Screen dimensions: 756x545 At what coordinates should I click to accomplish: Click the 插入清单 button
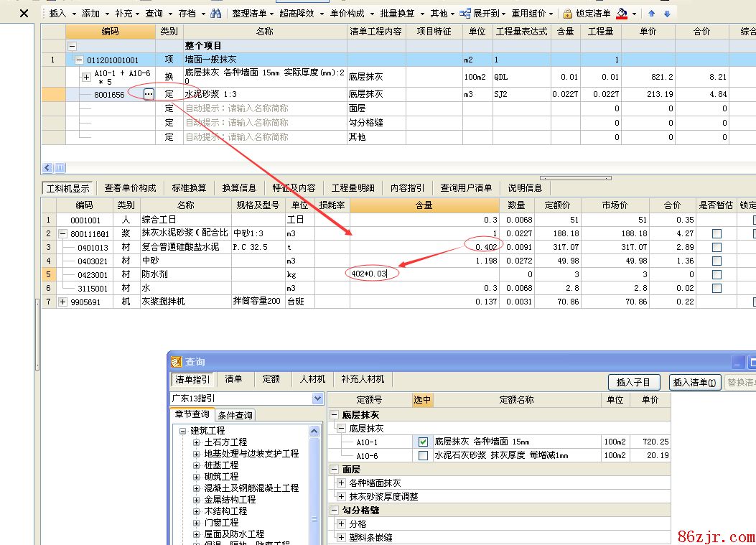tap(694, 383)
